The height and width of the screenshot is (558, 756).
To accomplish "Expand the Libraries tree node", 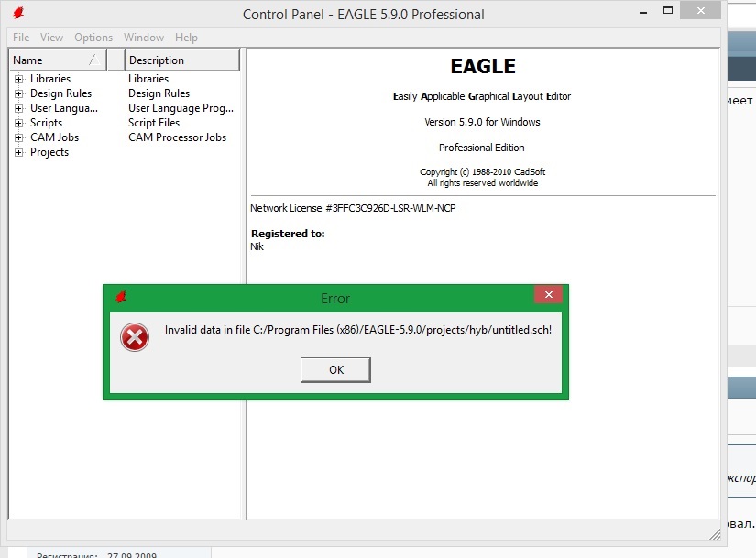I will [x=19, y=79].
